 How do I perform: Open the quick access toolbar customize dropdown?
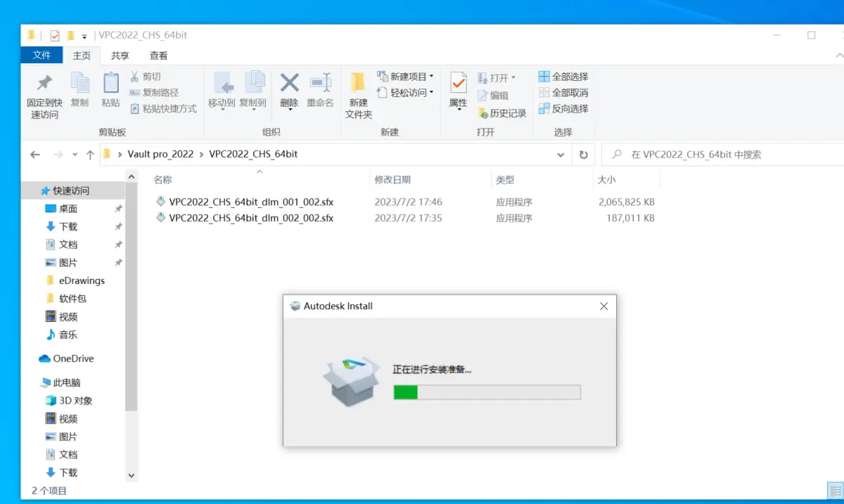(84, 36)
